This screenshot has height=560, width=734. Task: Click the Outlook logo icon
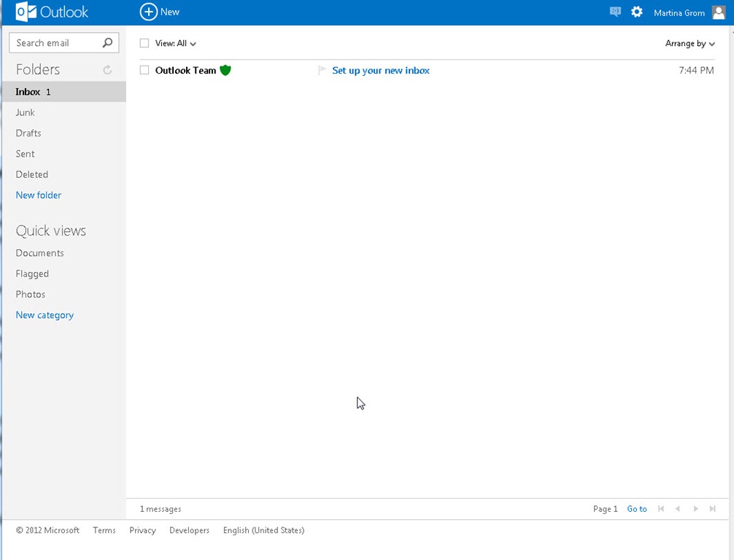[x=26, y=12]
